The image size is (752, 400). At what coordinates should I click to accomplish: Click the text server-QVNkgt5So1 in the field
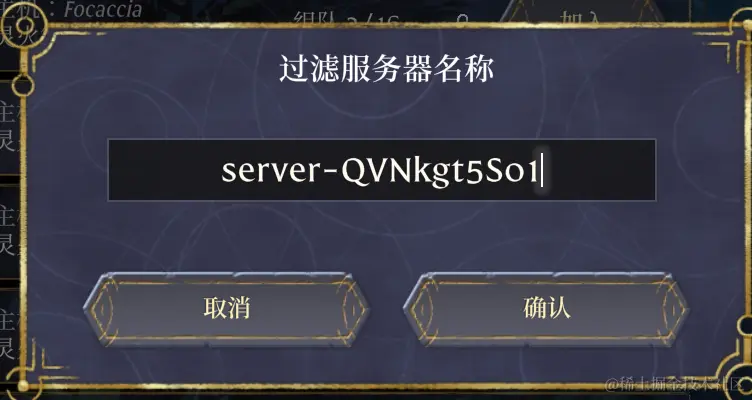pos(379,171)
